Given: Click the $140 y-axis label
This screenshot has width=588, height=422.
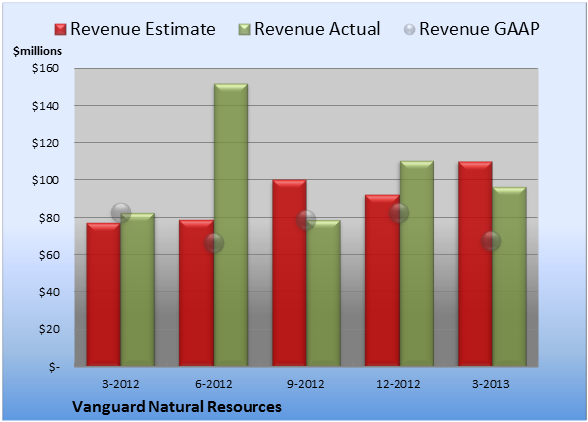Looking at the screenshot, I should [45, 106].
